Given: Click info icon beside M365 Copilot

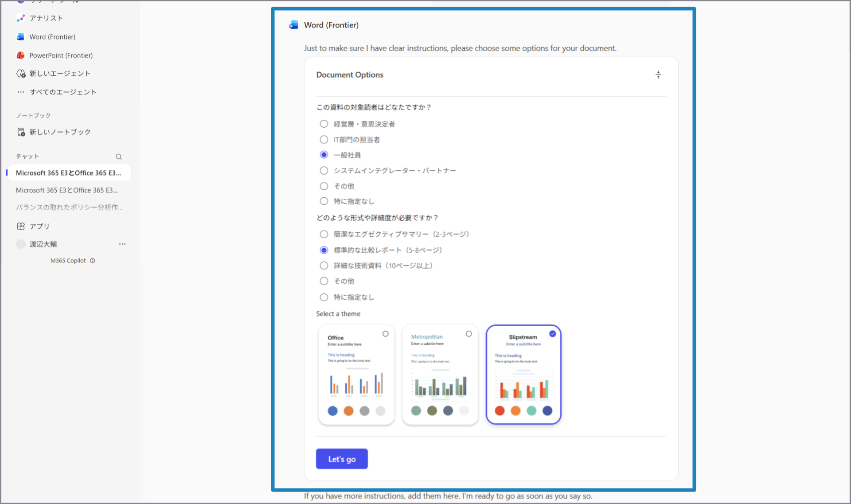Looking at the screenshot, I should point(93,261).
